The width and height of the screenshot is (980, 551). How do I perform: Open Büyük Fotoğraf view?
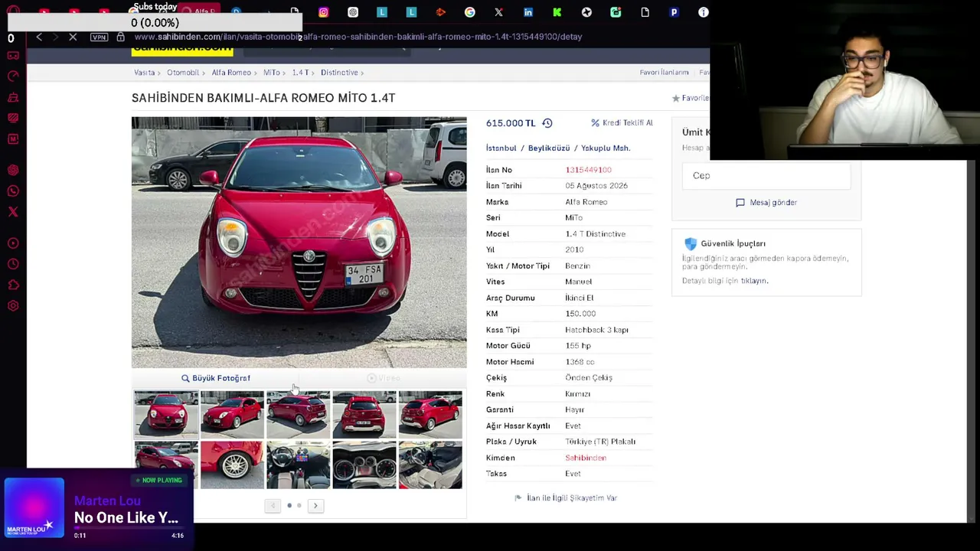(x=216, y=378)
